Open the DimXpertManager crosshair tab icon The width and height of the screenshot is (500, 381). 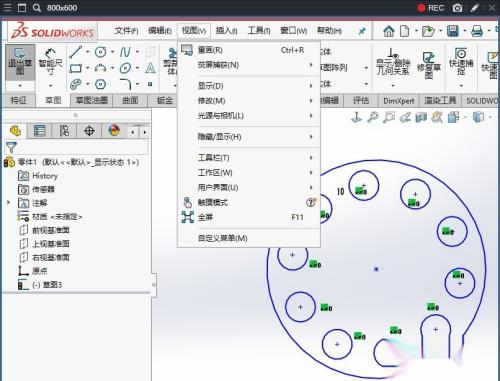pyautogui.click(x=89, y=131)
